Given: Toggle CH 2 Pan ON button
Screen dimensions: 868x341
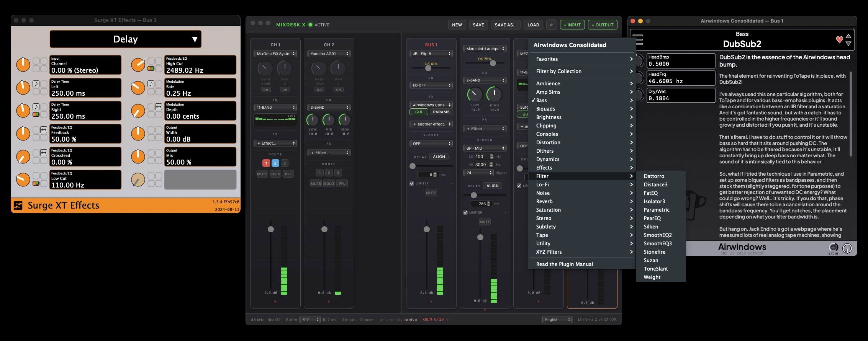Looking at the screenshot, I should (x=338, y=90).
